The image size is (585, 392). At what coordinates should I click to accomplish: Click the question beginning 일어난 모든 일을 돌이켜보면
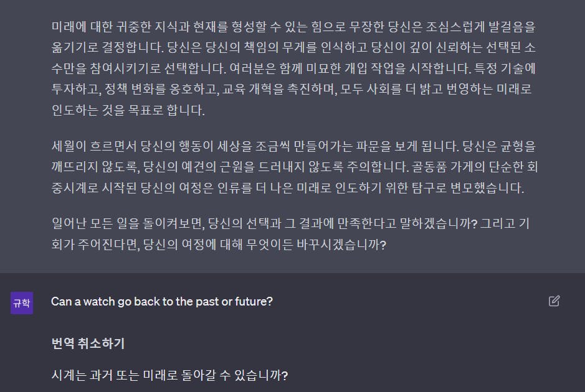click(290, 233)
